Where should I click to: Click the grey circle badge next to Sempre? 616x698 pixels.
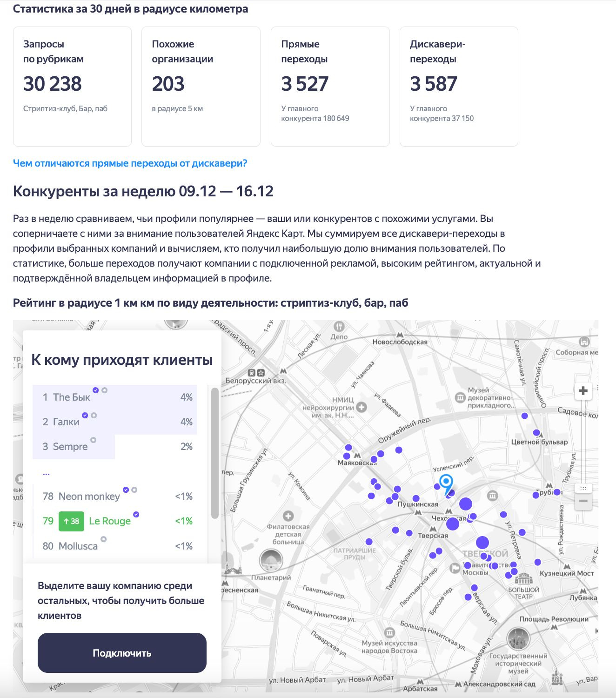93,440
